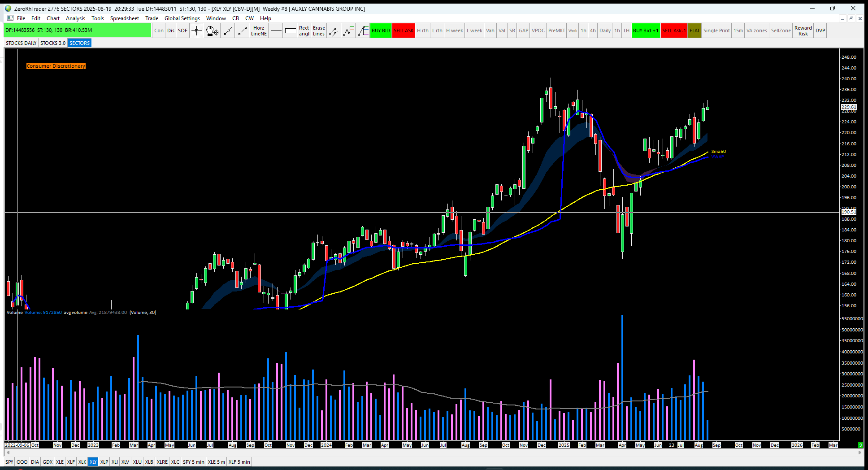Image resolution: width=868 pixels, height=470 pixels.
Task: Click the 15m toolbar button
Action: (x=738, y=30)
